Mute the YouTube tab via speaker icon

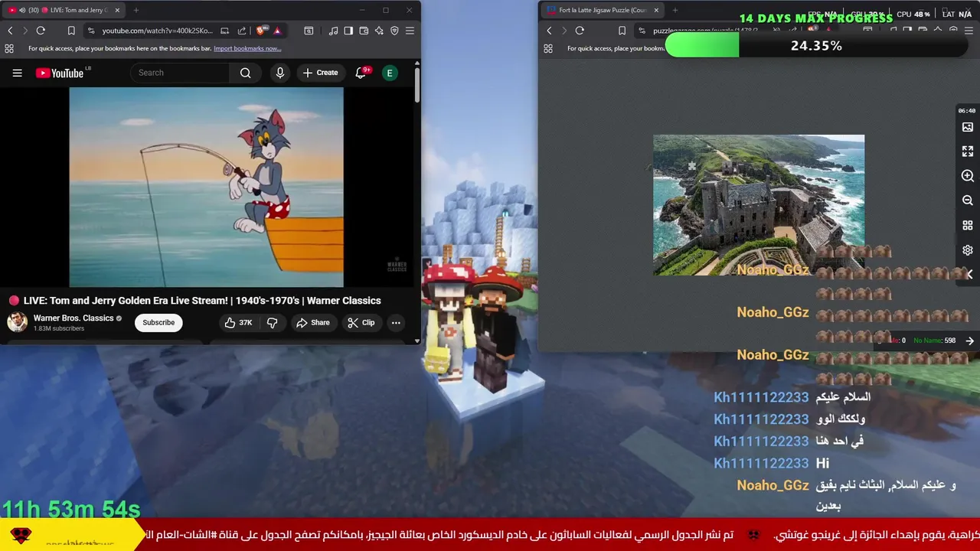[21, 10]
